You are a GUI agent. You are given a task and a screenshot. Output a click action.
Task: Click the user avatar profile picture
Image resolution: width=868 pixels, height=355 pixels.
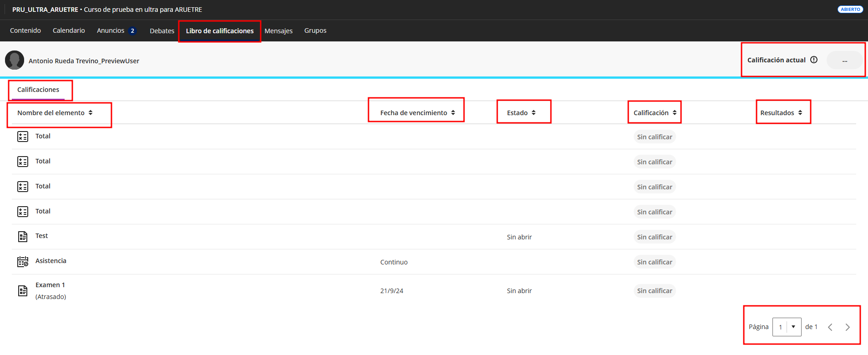click(x=15, y=60)
